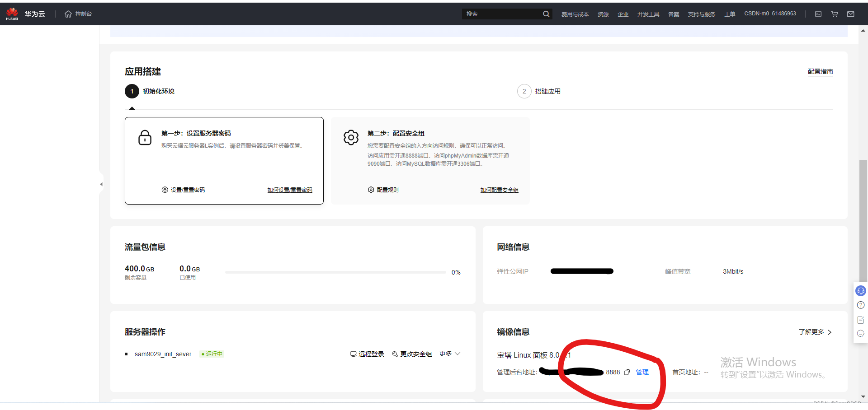This screenshot has width=868, height=410.
Task: Open the messages mail icon
Action: [851, 14]
